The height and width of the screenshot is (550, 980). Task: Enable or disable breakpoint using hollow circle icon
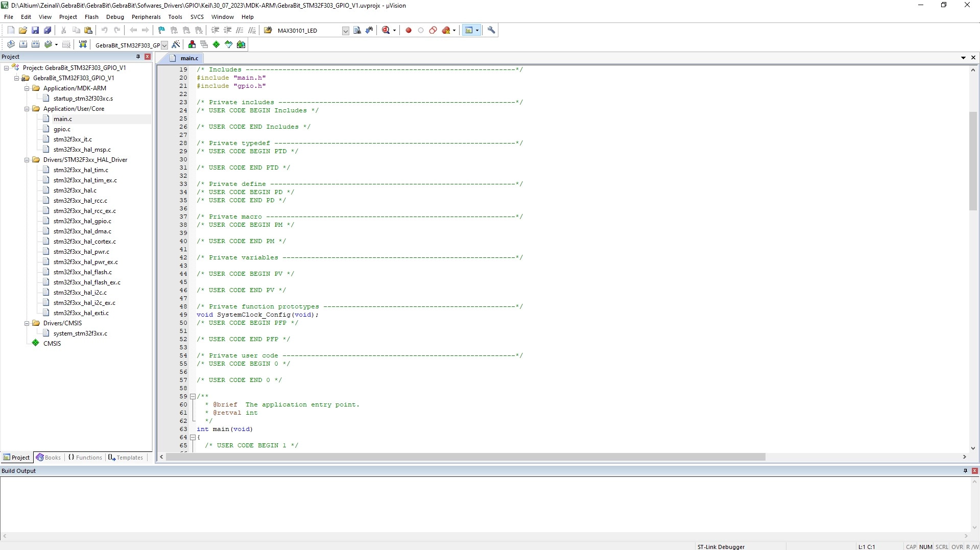[421, 30]
